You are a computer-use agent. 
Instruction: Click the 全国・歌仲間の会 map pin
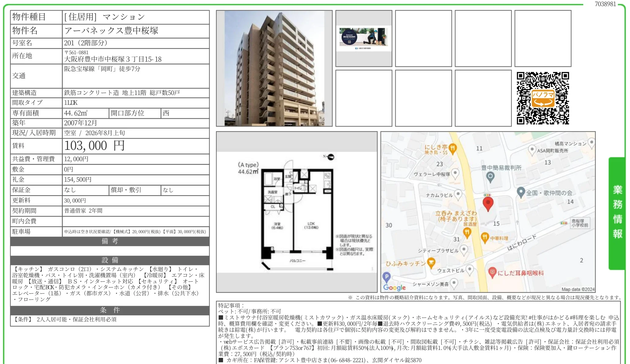click(x=521, y=193)
